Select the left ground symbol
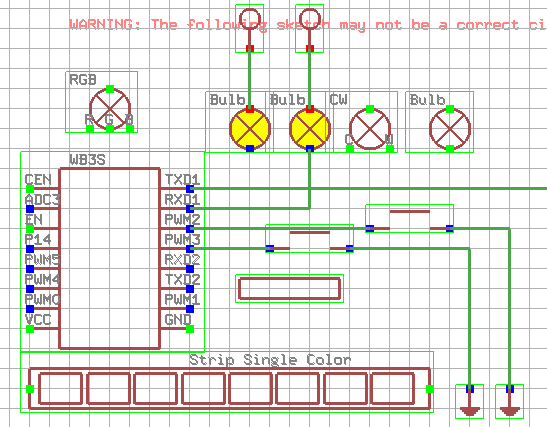The height and width of the screenshot is (427, 547). coord(470,402)
